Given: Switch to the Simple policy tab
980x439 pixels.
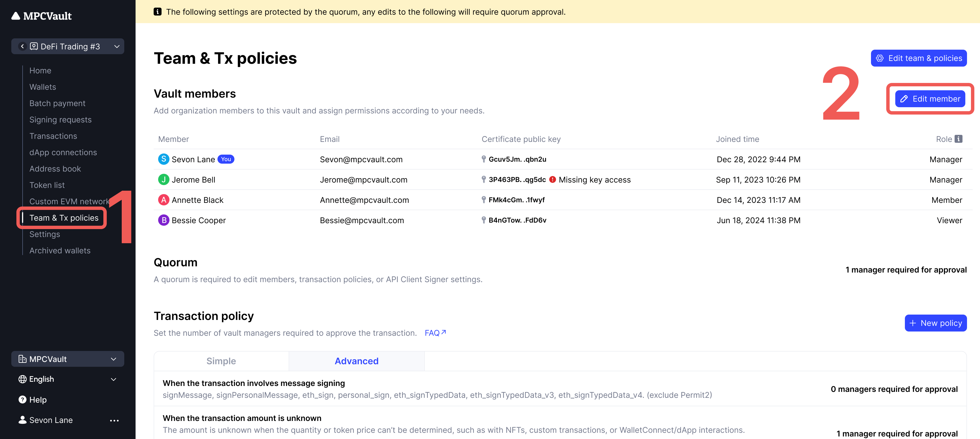Looking at the screenshot, I should tap(221, 361).
